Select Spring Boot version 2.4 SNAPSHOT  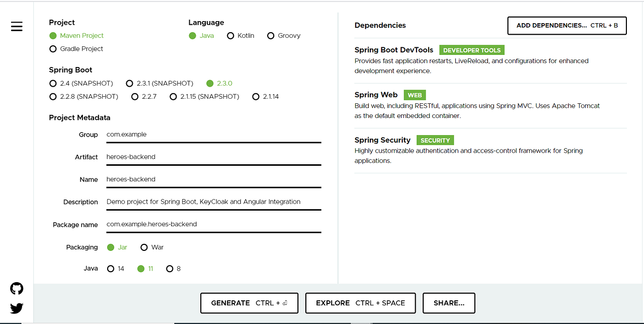click(x=53, y=83)
